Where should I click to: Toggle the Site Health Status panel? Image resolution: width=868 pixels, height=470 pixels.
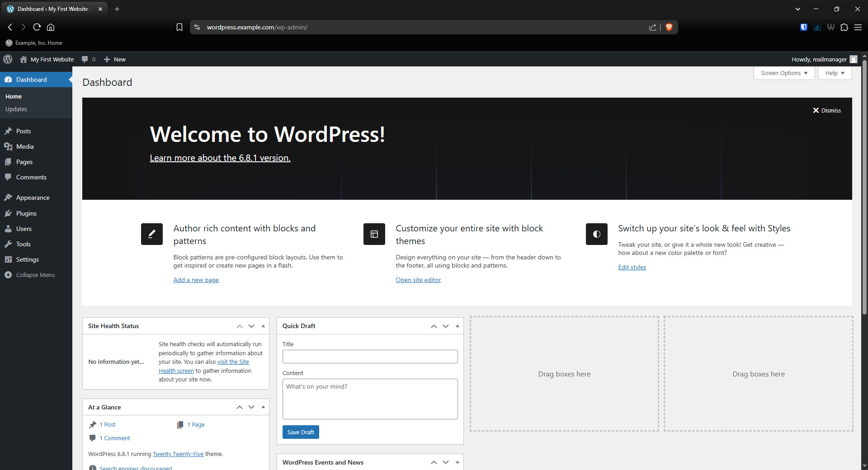click(263, 326)
